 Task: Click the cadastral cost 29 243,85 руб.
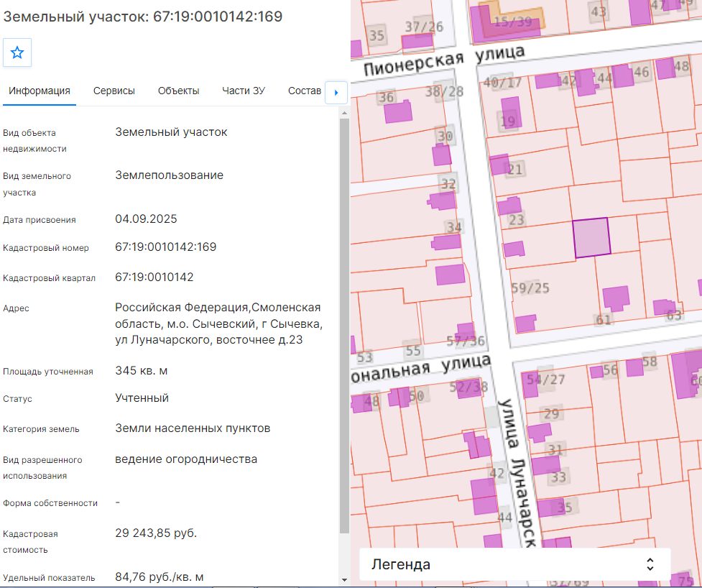156,533
